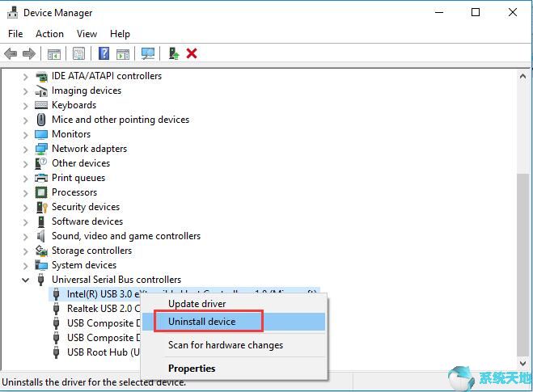Select the Network adapters label text
The width and height of the screenshot is (533, 392).
click(x=90, y=149)
